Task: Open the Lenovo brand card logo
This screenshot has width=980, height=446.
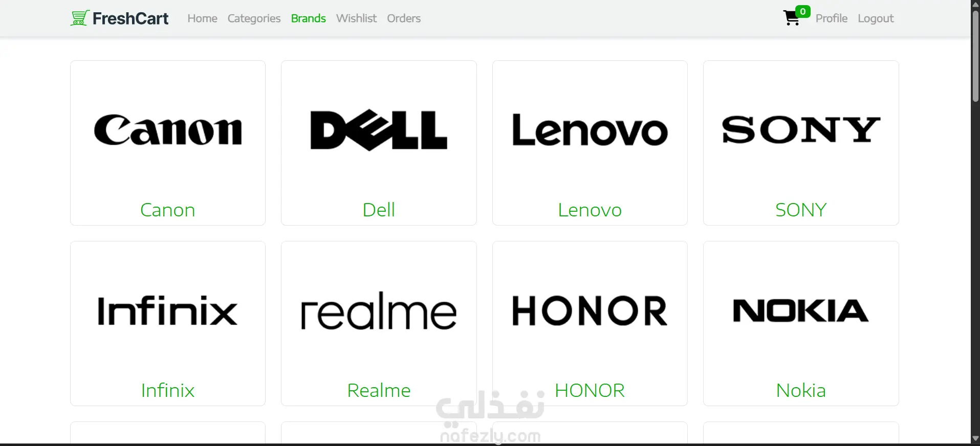Action: (590, 130)
